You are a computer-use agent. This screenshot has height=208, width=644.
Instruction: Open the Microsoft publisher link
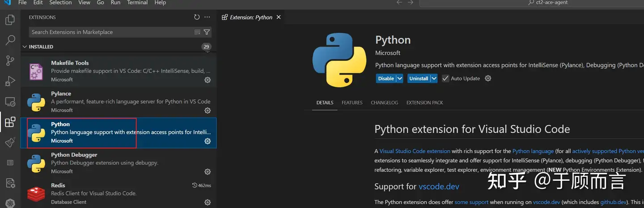tap(388, 53)
